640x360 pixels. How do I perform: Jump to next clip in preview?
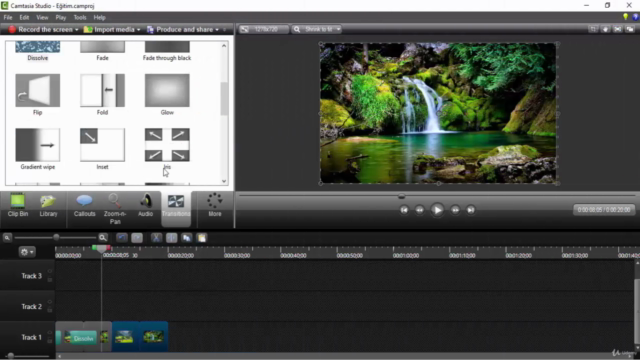(471, 210)
